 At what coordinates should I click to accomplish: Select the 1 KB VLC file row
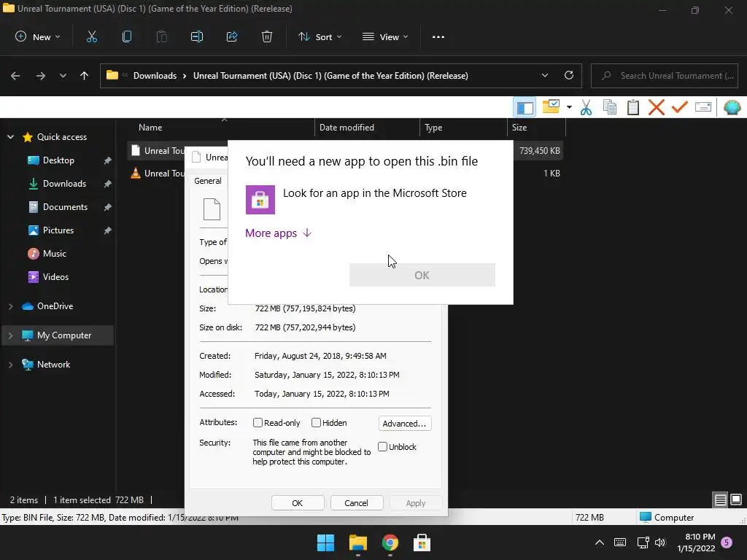click(x=345, y=174)
